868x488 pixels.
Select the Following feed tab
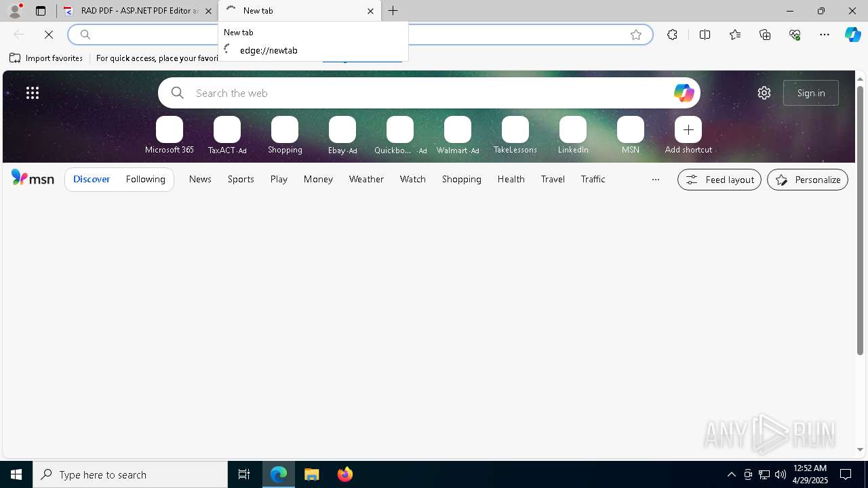(145, 179)
